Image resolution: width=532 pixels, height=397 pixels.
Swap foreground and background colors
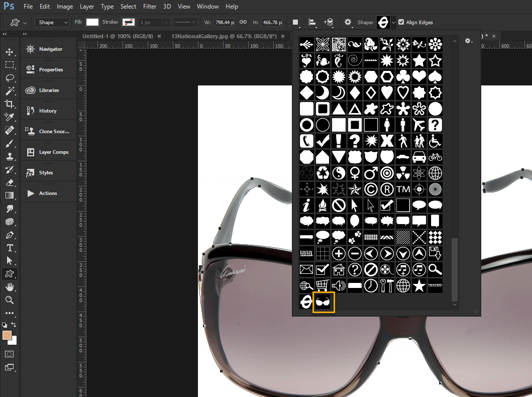pos(14,325)
